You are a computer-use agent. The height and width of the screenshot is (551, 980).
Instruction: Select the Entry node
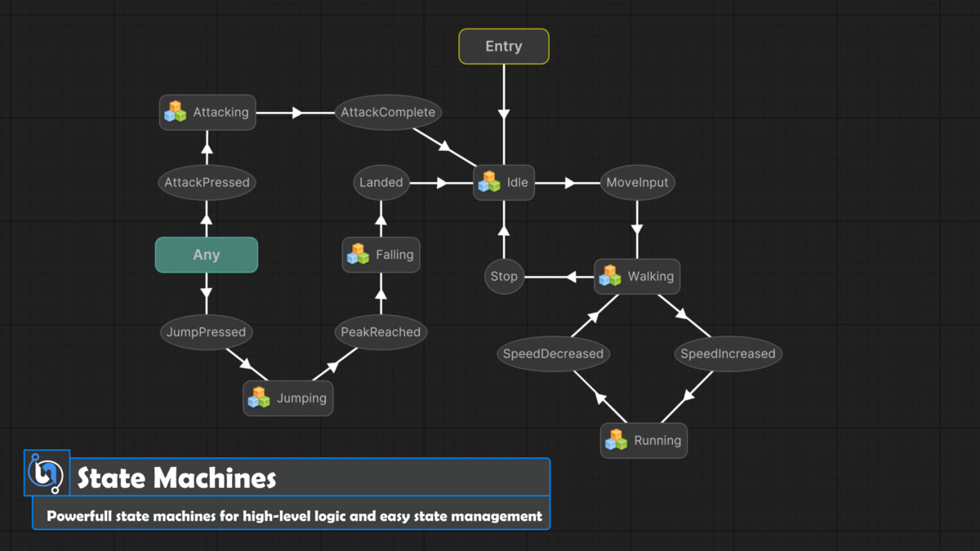point(504,47)
